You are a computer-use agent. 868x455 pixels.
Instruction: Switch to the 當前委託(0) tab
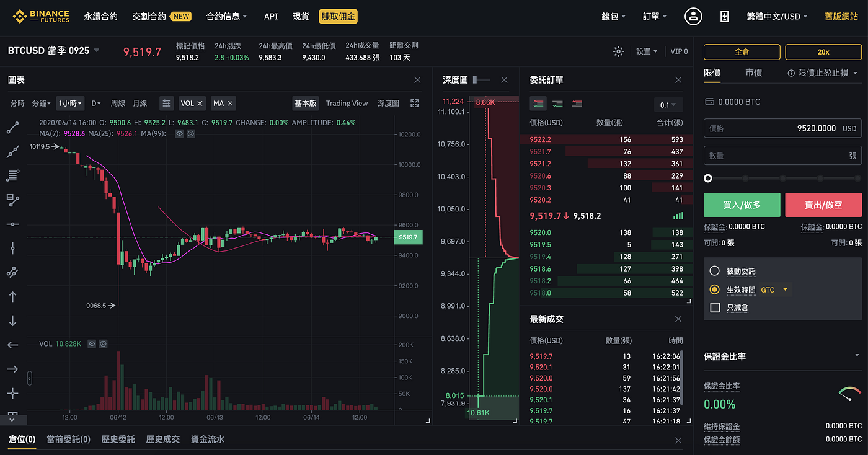click(x=68, y=440)
